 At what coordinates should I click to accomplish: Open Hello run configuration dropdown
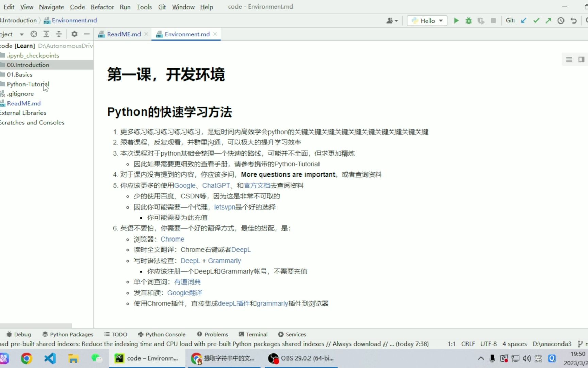point(427,21)
